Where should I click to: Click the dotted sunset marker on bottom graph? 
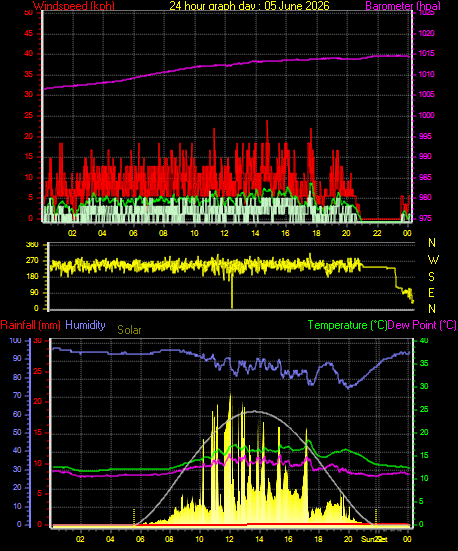tap(376, 517)
